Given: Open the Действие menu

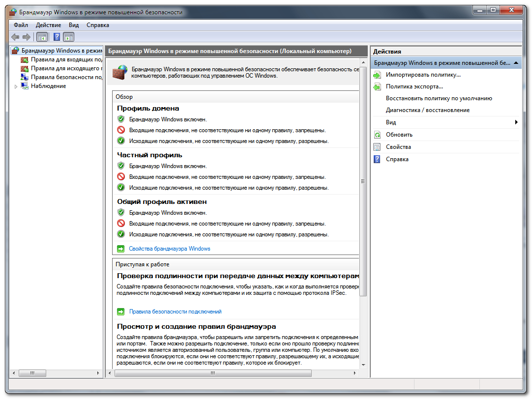Looking at the screenshot, I should [x=49, y=25].
